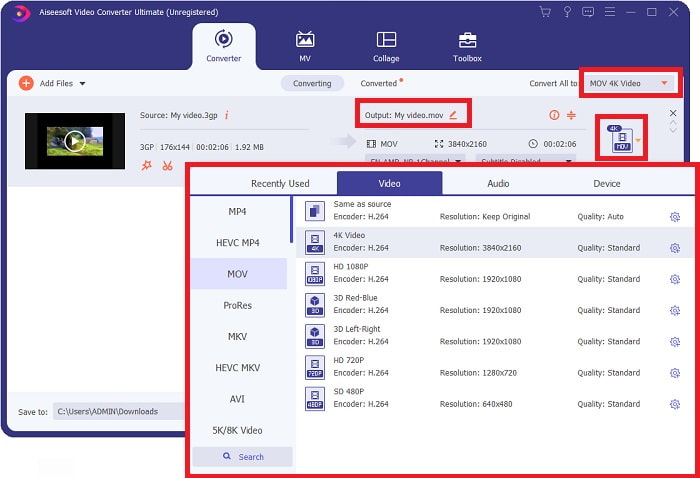Click the HD 1080P preset icon

(315, 273)
